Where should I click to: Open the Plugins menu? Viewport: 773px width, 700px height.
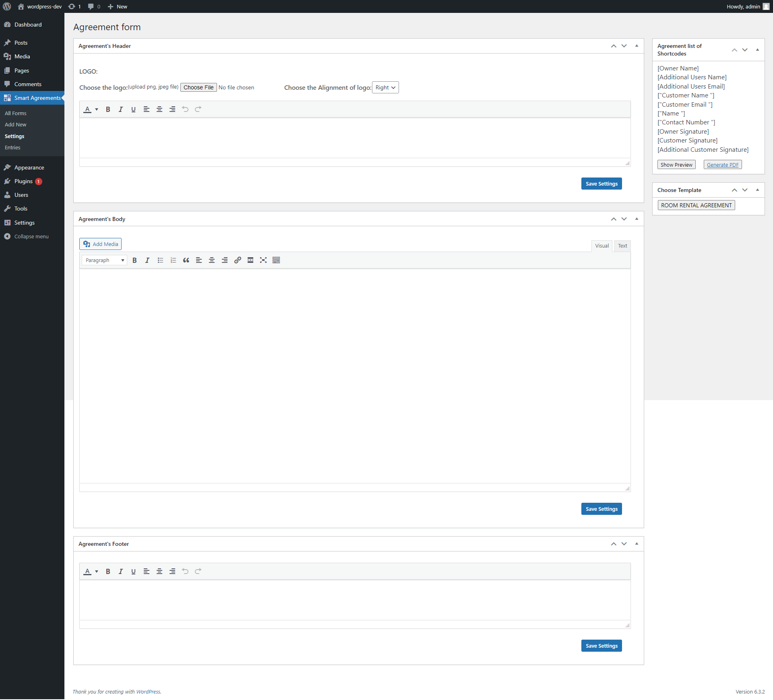[32, 182]
